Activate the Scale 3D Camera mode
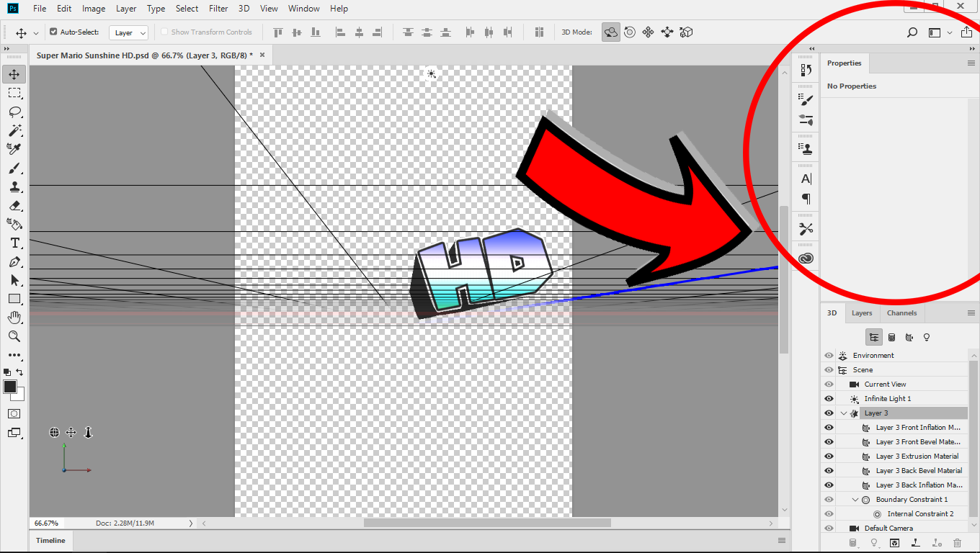The image size is (980, 553). (686, 32)
